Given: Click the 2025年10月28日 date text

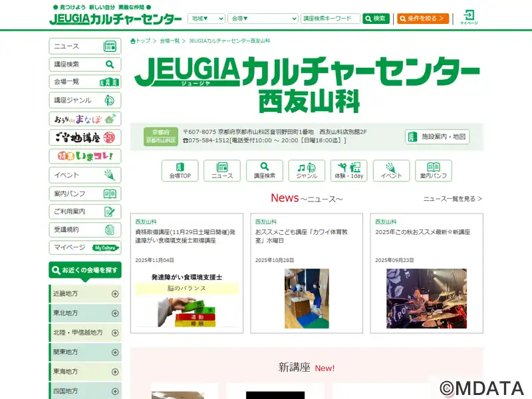Looking at the screenshot, I should (x=275, y=260).
